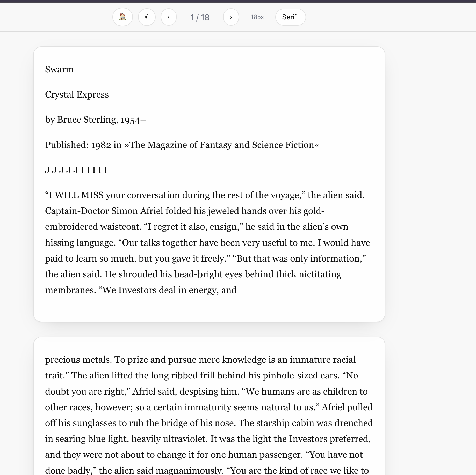The height and width of the screenshot is (475, 476).
Task: Return to the library using the house icon
Action: point(122,17)
